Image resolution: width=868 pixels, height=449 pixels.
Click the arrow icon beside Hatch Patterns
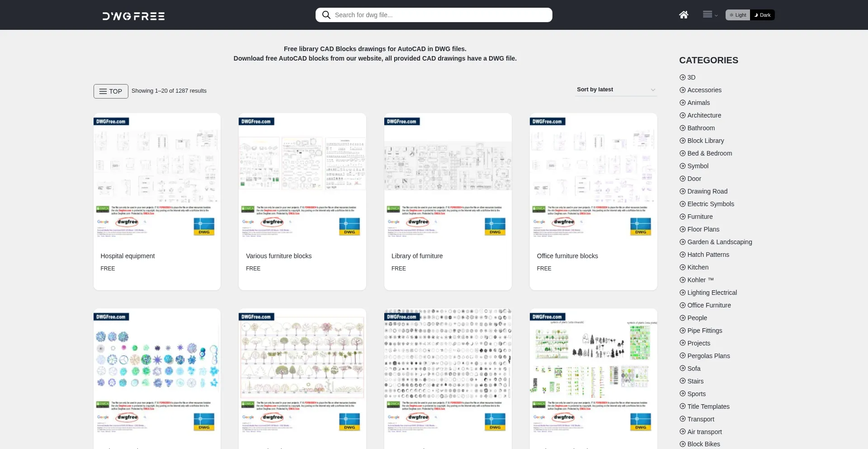(683, 255)
